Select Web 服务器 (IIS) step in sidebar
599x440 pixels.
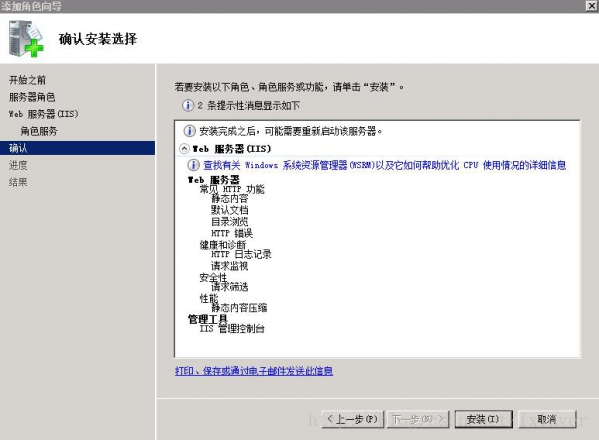coord(43,114)
